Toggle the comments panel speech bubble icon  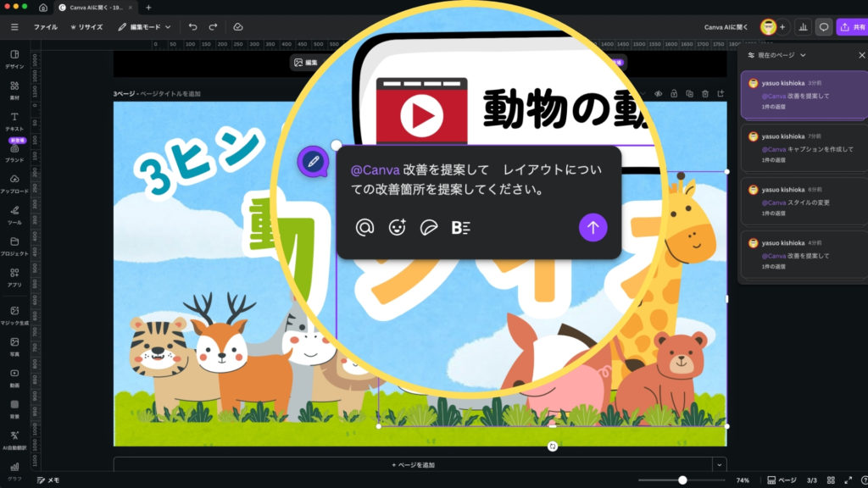(823, 27)
